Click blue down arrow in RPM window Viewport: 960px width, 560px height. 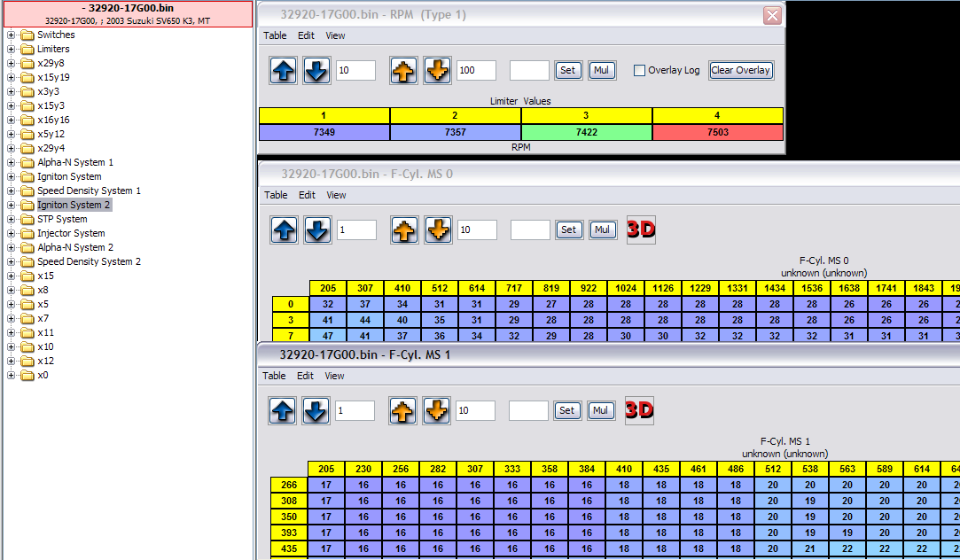tap(316, 71)
